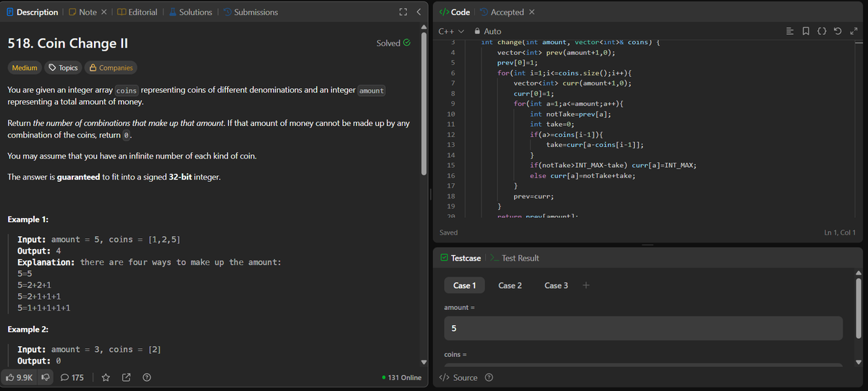The width and height of the screenshot is (868, 391).
Task: Select the Case 2 testcase
Action: (x=510, y=285)
